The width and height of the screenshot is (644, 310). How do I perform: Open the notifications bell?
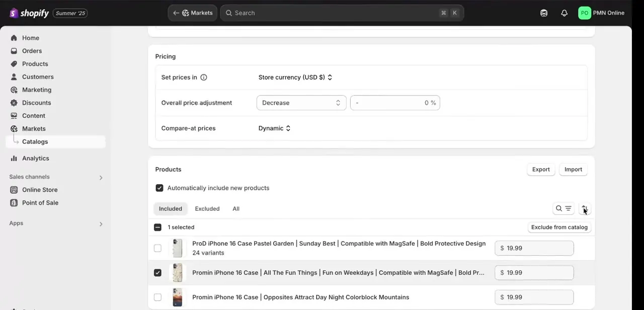tap(564, 13)
